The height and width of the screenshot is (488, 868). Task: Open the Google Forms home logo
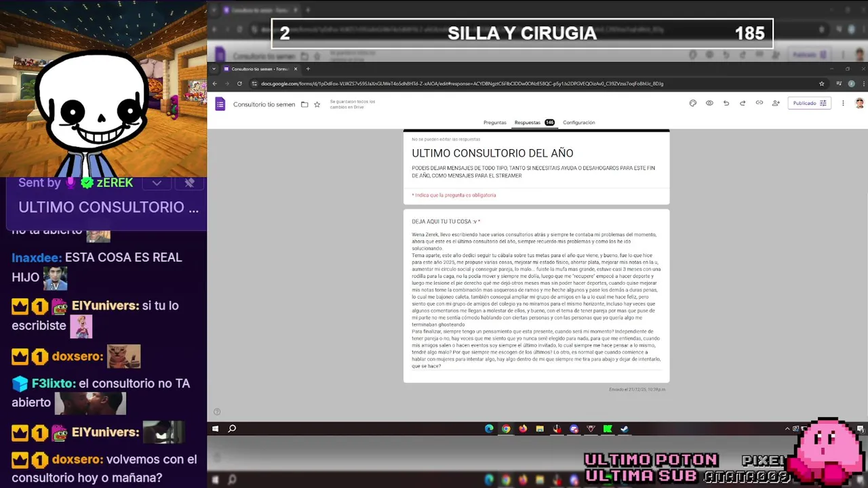click(x=220, y=104)
